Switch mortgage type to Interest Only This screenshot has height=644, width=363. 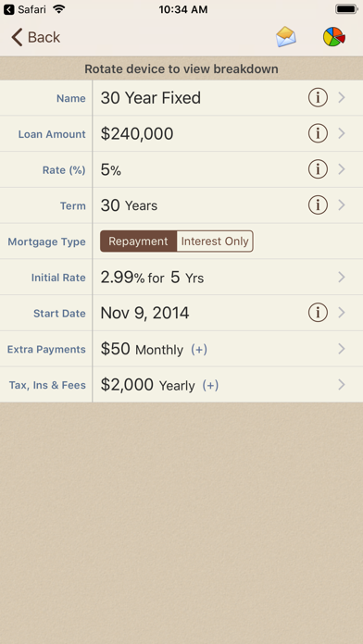(215, 241)
